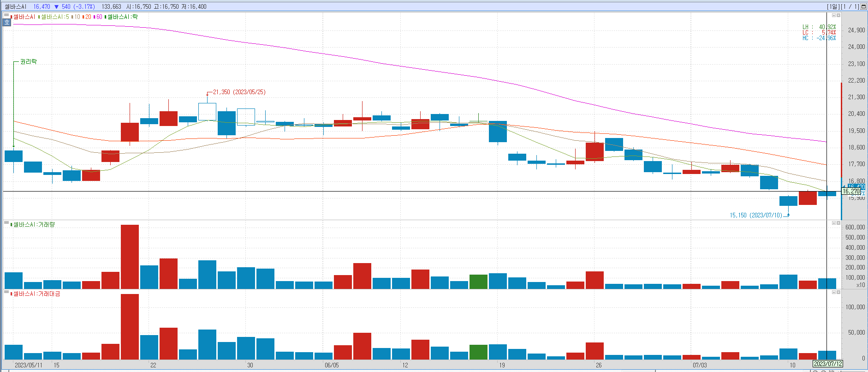Minimize the price chart panel

tap(834, 15)
